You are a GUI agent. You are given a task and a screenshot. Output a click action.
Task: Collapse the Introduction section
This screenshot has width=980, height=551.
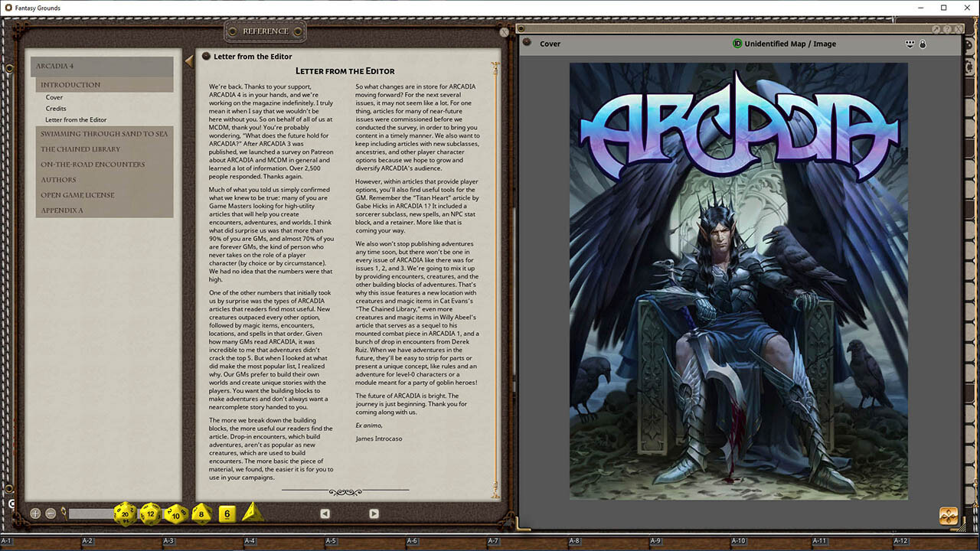70,85
